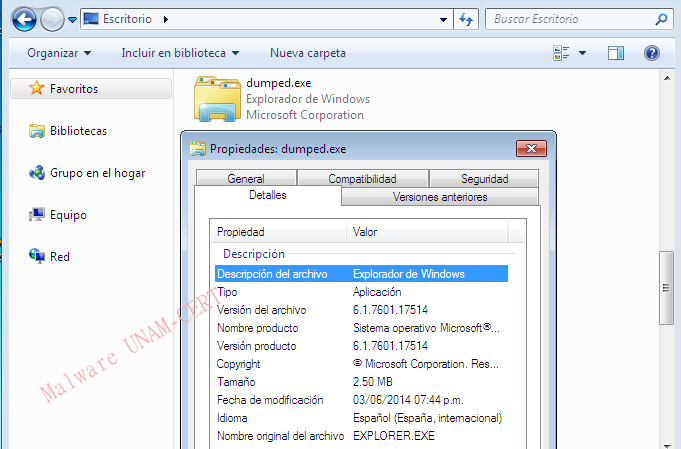Change the view with the view icon

(x=561, y=53)
